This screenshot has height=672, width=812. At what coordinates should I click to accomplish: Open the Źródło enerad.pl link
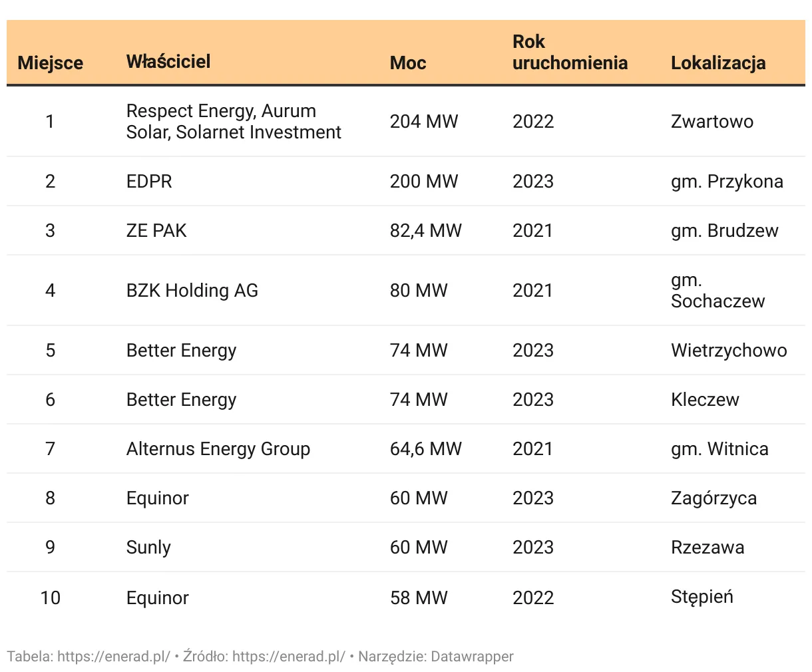[x=289, y=657]
